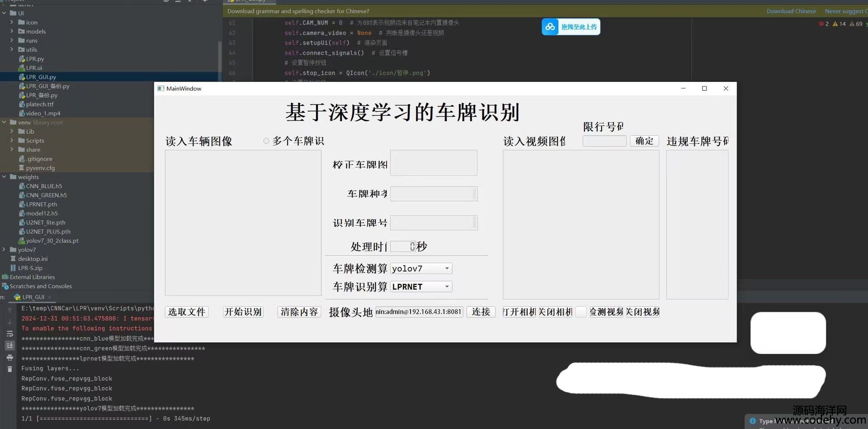Select LPRNET.pth weights file
Screen dimensions: 868x429
tap(42, 204)
